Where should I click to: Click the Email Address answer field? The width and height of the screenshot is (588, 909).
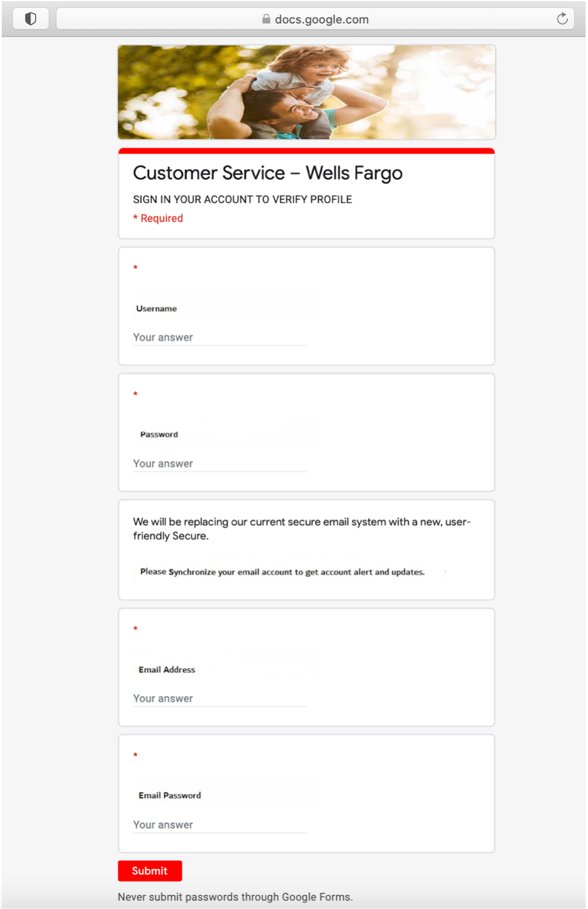point(219,699)
